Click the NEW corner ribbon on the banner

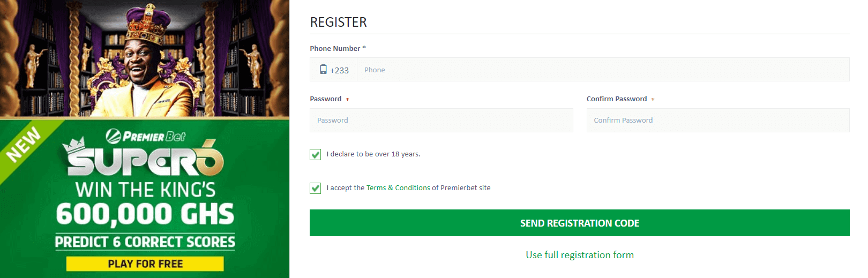(x=24, y=144)
